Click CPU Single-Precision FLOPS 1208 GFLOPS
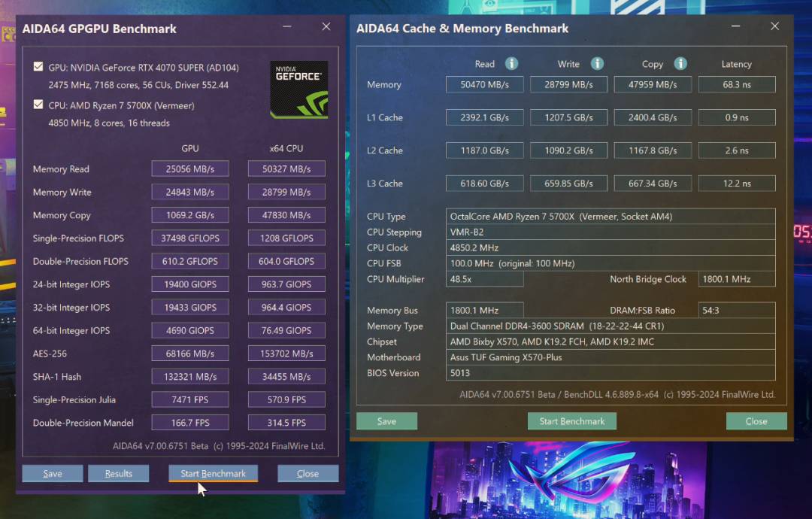 (x=286, y=238)
